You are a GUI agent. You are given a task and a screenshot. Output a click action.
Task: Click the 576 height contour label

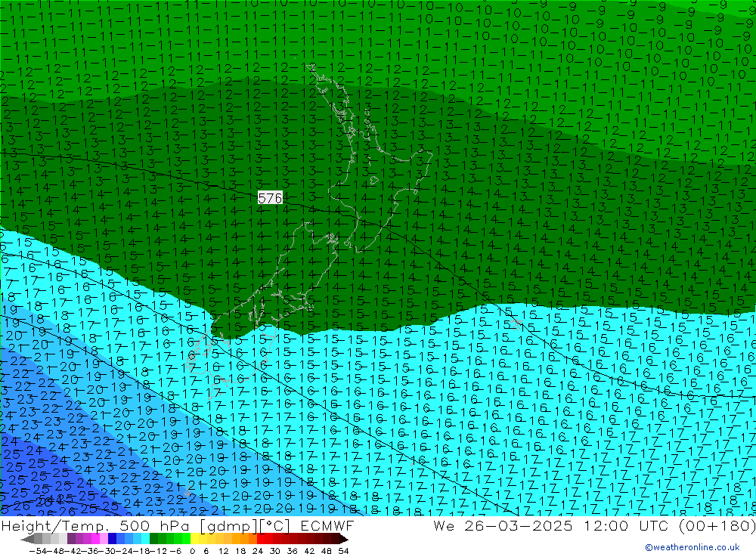tap(270, 198)
